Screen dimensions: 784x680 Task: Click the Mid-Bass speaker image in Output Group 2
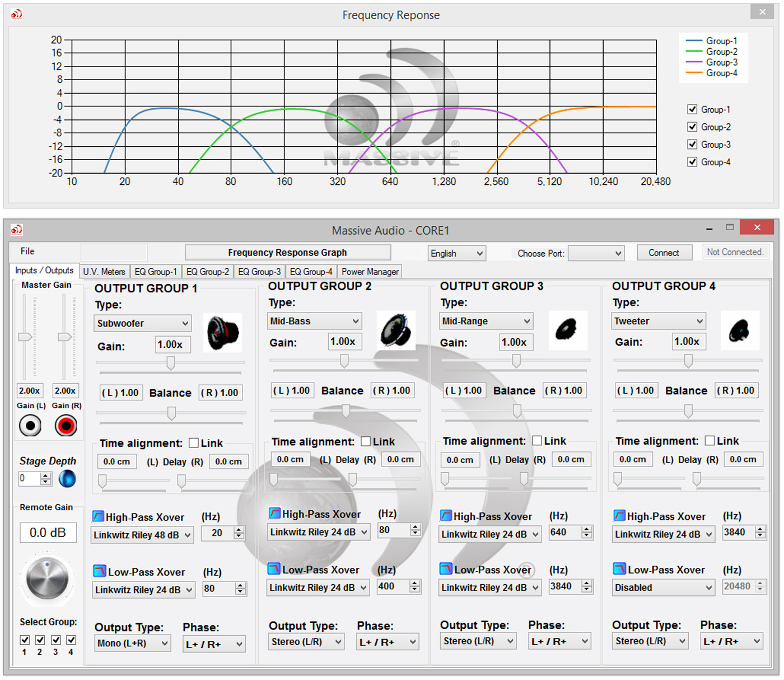click(396, 330)
